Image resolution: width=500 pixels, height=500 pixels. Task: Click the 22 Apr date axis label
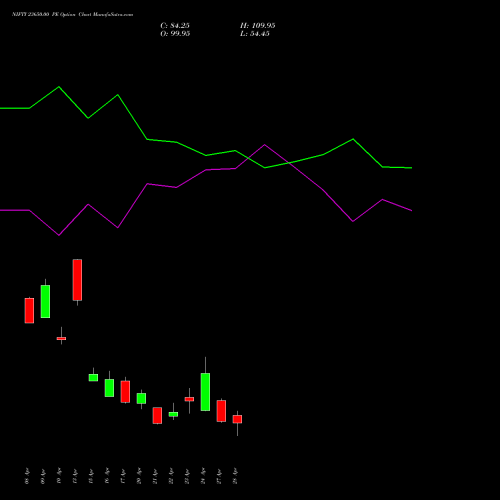click(x=171, y=476)
